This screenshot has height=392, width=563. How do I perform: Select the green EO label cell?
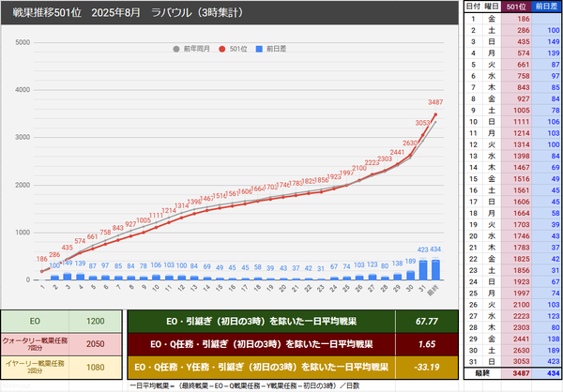point(35,322)
